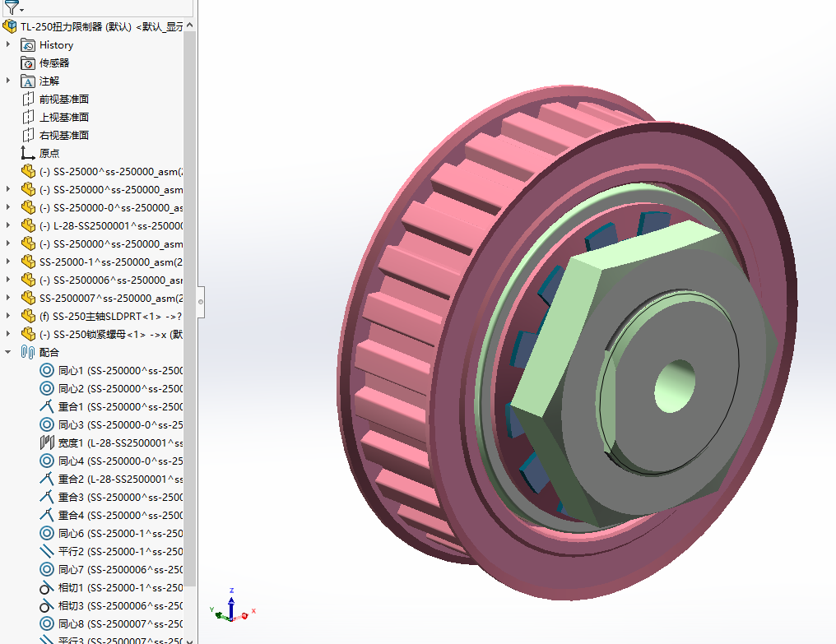Viewport: 836px width, 644px height.
Task: Select the SS-2500007 component row
Action: tap(102, 298)
